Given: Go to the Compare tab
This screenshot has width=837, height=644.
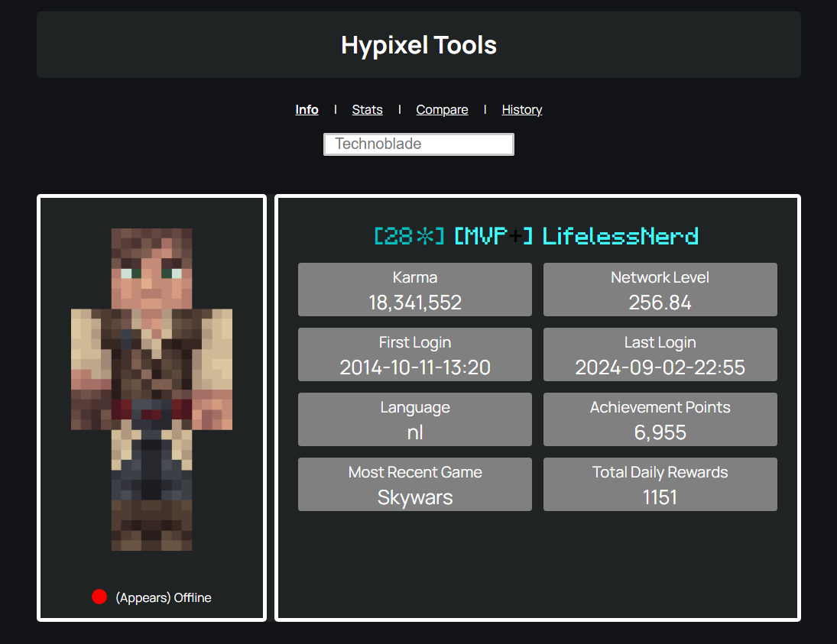Looking at the screenshot, I should pos(442,110).
